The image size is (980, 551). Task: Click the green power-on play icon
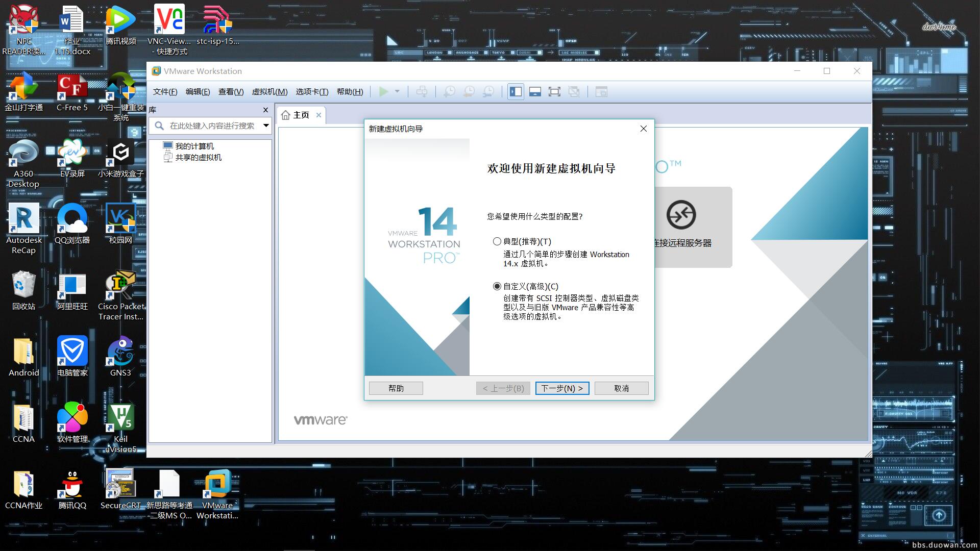pyautogui.click(x=383, y=92)
